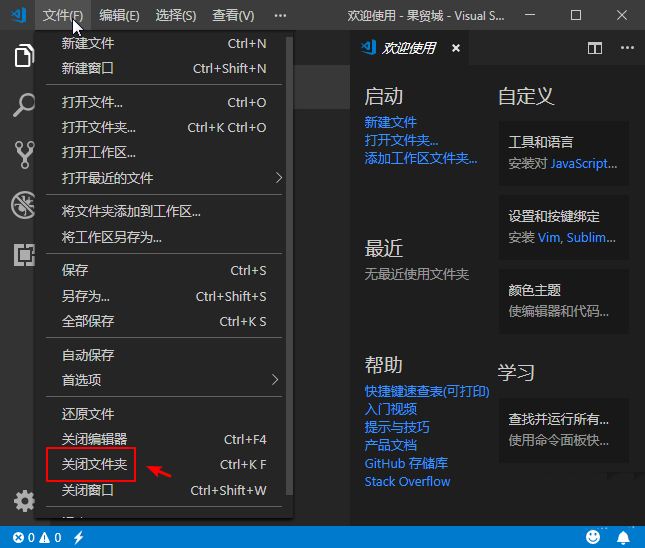The image size is (645, 548).
Task: Choose 保存 menu item
Action: click(164, 270)
